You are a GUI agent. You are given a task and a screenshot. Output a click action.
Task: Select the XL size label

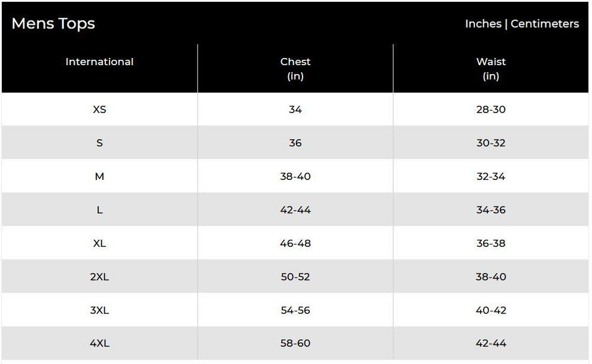[99, 243]
